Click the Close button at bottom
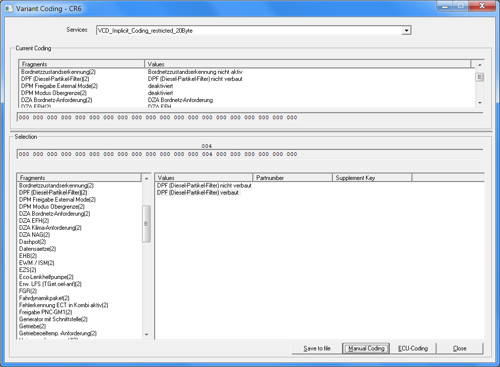This screenshot has height=367, width=500. [x=460, y=348]
